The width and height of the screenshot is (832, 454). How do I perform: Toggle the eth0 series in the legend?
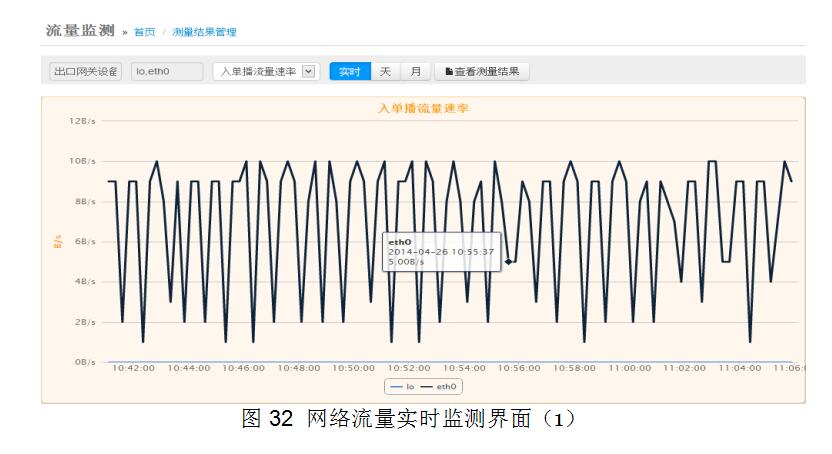[x=438, y=386]
